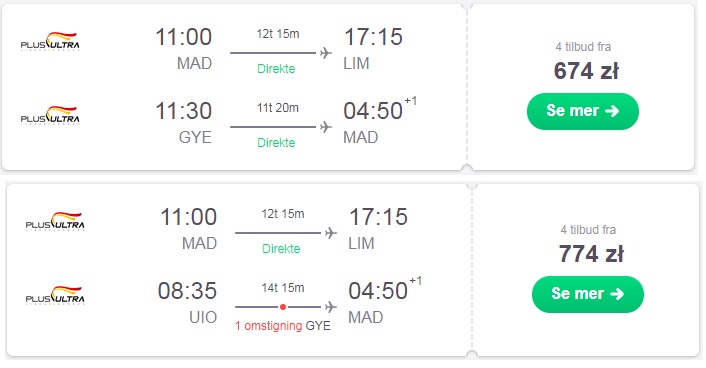Click the airplane icon on 11t 20m flight
The height and width of the screenshot is (368, 706).
pyautogui.click(x=326, y=127)
